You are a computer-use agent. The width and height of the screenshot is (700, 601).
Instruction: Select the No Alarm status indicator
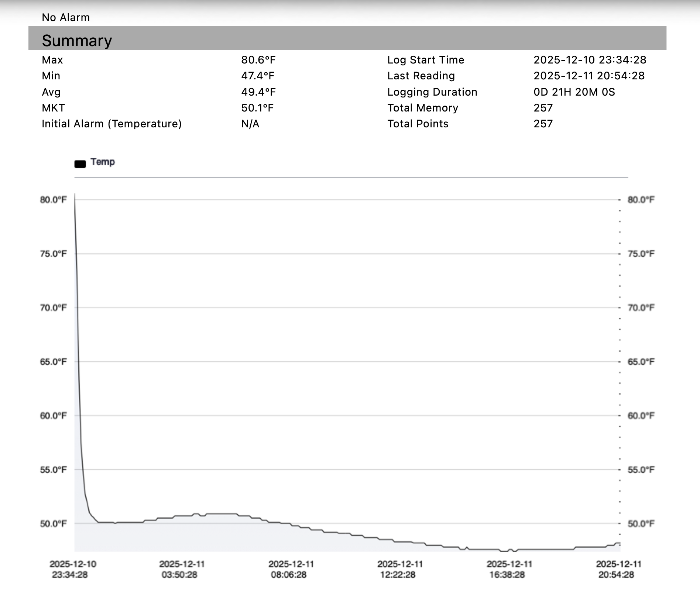[65, 17]
